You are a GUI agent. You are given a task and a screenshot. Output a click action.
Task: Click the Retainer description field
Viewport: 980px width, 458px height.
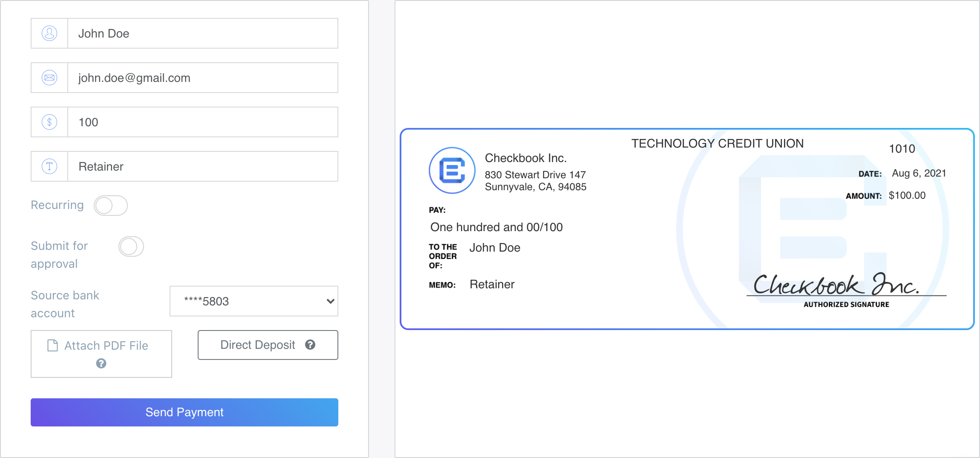203,166
